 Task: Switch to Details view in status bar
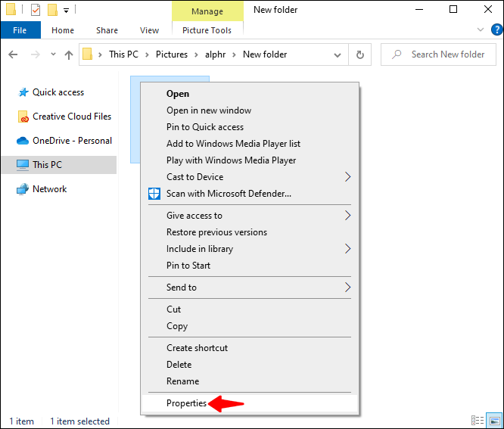pos(478,421)
